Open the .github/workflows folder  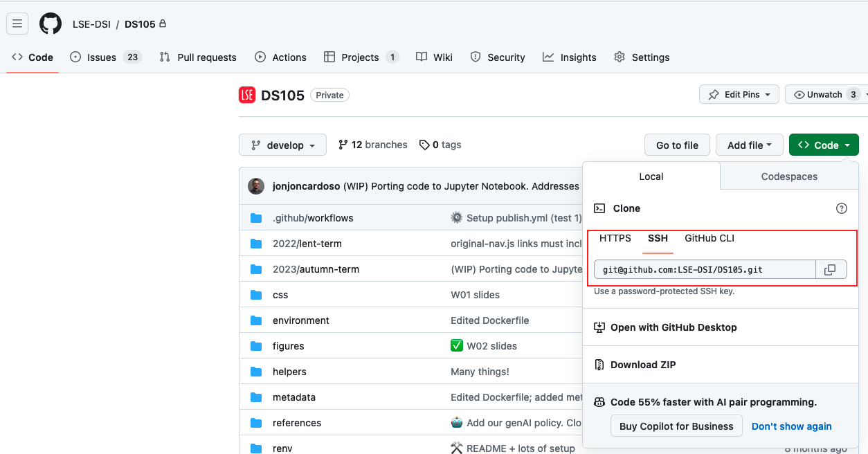pyautogui.click(x=313, y=218)
